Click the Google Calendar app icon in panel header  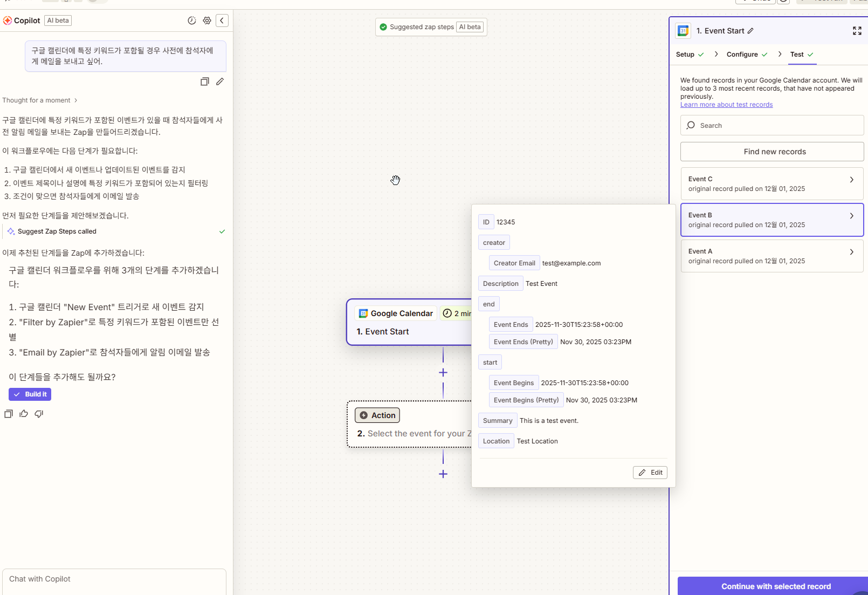(x=683, y=31)
